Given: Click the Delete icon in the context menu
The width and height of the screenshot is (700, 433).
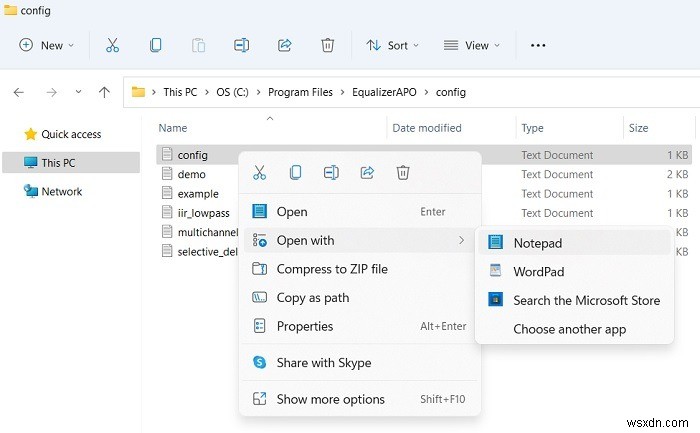Looking at the screenshot, I should tap(403, 173).
